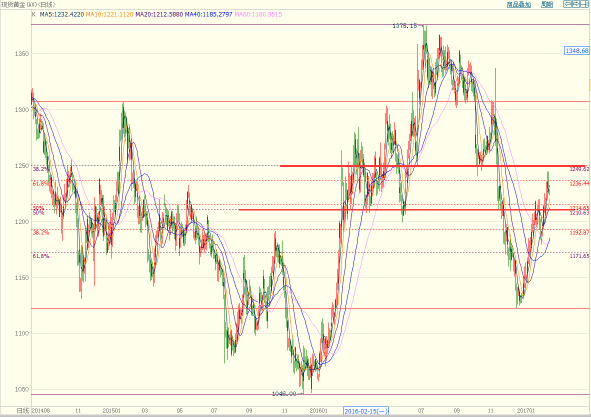
Task: Click the blue MA40:1185.2797 label
Action: pyautogui.click(x=208, y=14)
